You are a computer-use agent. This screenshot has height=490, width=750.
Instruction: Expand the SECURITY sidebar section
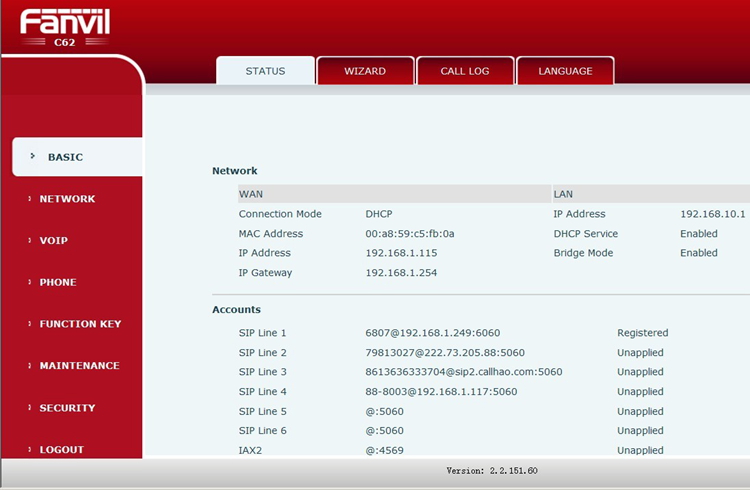click(67, 408)
